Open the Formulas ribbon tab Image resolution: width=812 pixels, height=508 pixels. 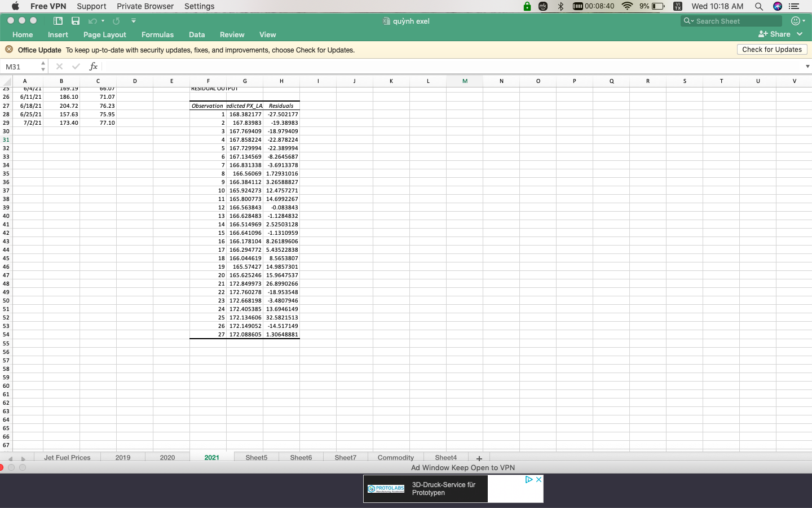[x=157, y=34]
